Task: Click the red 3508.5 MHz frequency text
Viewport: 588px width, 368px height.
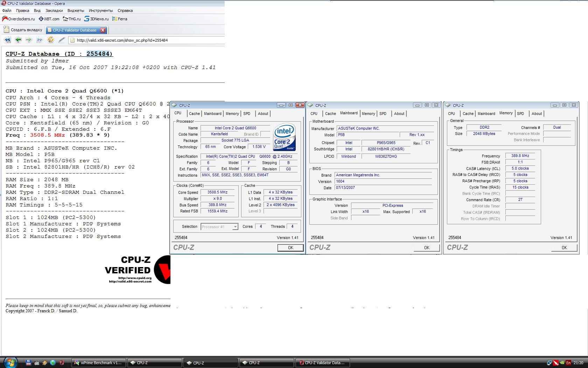Action: click(x=48, y=135)
